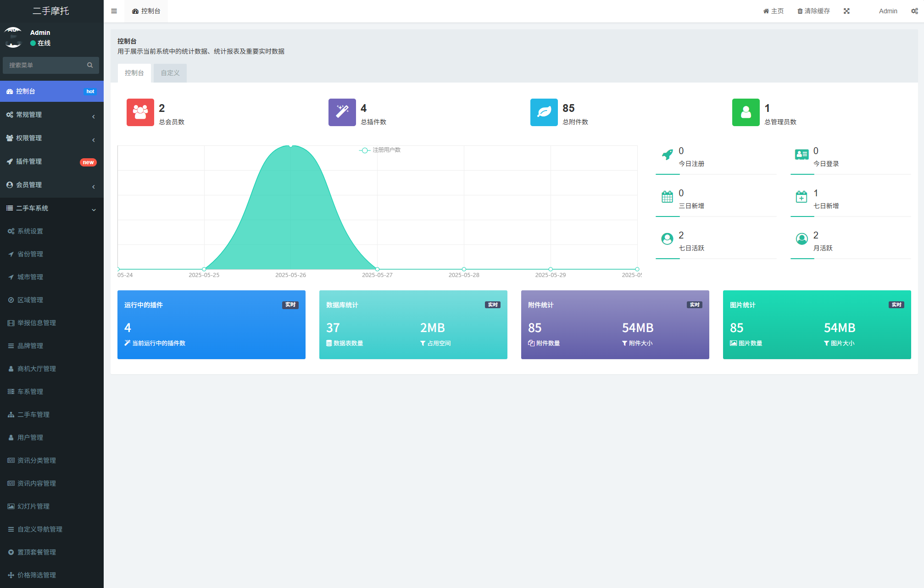Open the 品牌管理 sidebar item
The height and width of the screenshot is (588, 924).
[30, 346]
